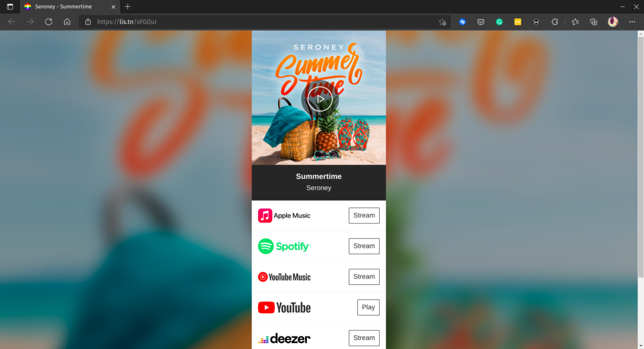The width and height of the screenshot is (644, 349).
Task: Click the vertical page scrollbar
Action: point(640,158)
